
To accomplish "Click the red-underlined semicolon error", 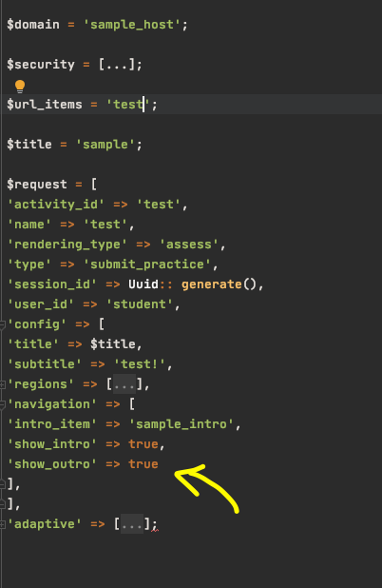I will [x=155, y=525].
